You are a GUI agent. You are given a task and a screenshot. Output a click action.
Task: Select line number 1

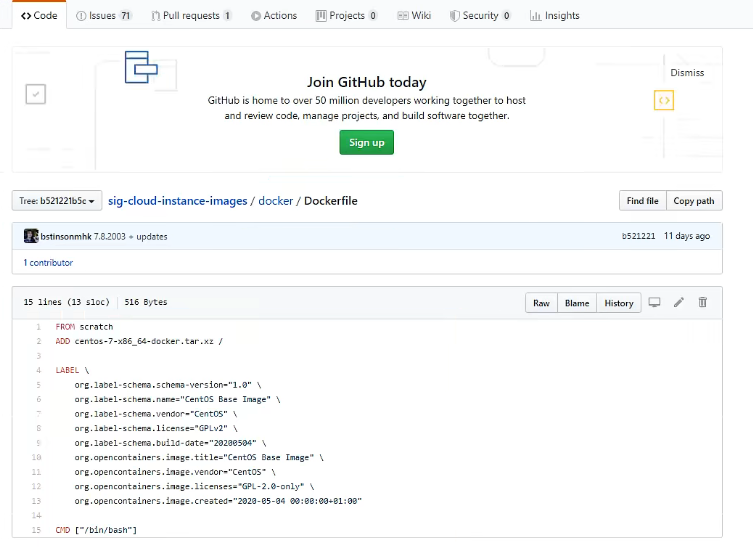coord(38,327)
